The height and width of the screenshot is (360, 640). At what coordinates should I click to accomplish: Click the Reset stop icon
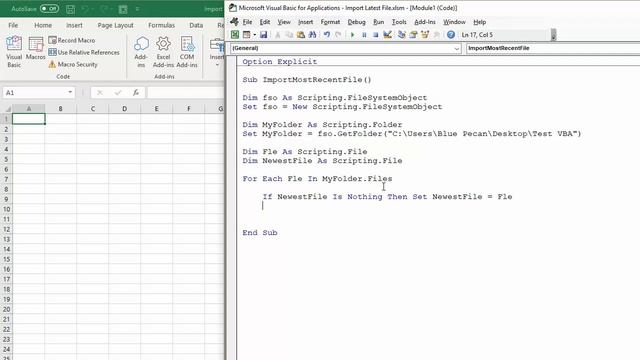coord(376,35)
